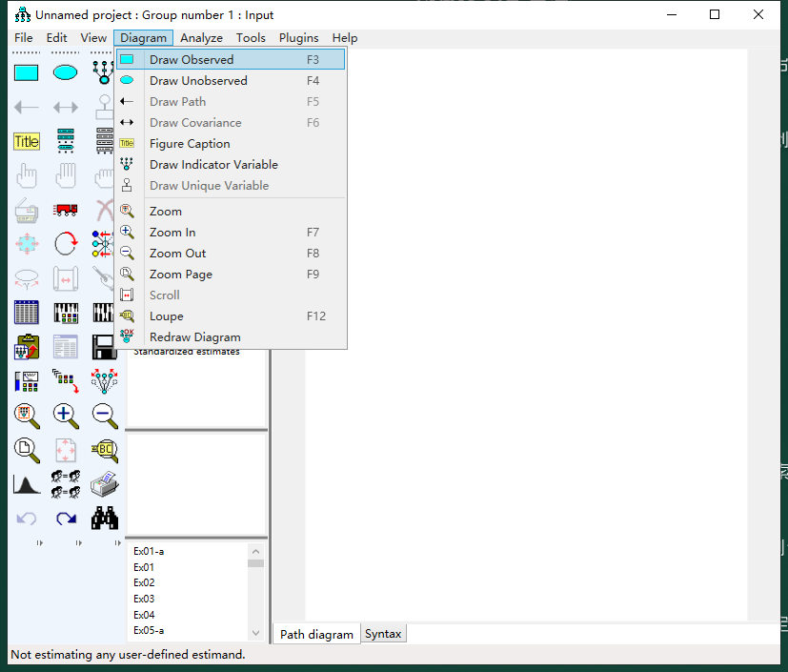Click the copy path diagram to clipboard icon

[26, 347]
